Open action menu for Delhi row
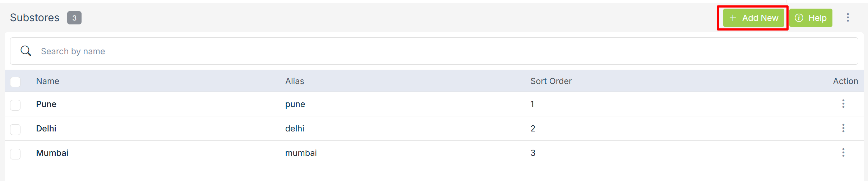The image size is (868, 181). click(843, 128)
